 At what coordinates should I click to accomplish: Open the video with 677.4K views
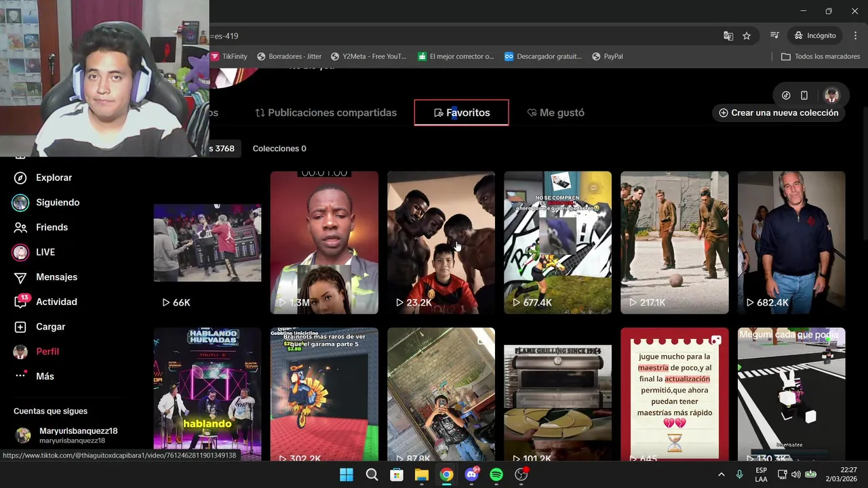coord(557,243)
